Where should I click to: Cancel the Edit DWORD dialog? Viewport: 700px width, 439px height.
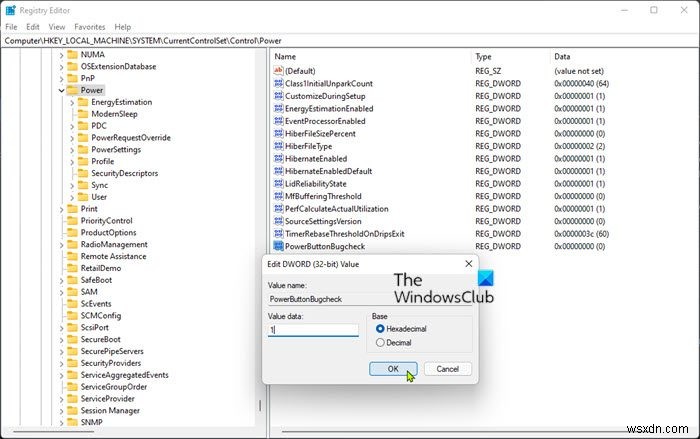447,369
